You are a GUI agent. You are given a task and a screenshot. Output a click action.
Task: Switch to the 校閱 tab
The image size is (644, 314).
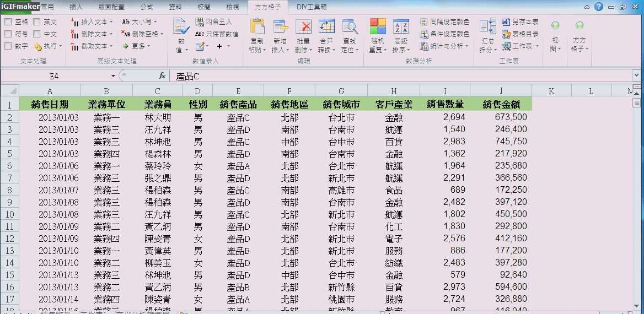coord(203,7)
